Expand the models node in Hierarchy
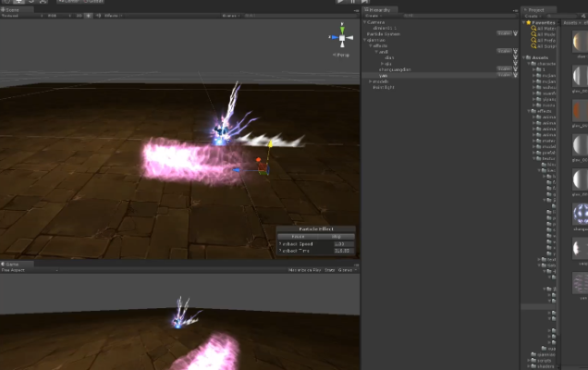The height and width of the screenshot is (370, 588). pos(368,80)
